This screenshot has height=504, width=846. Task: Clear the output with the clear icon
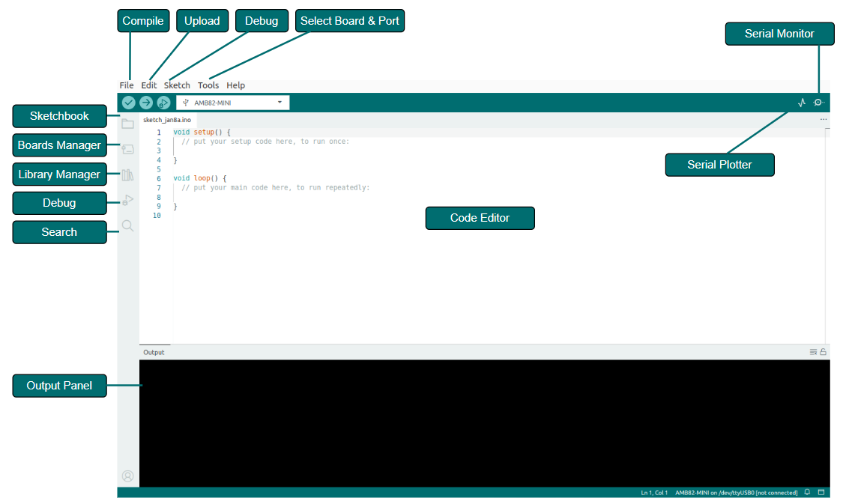[x=813, y=352]
